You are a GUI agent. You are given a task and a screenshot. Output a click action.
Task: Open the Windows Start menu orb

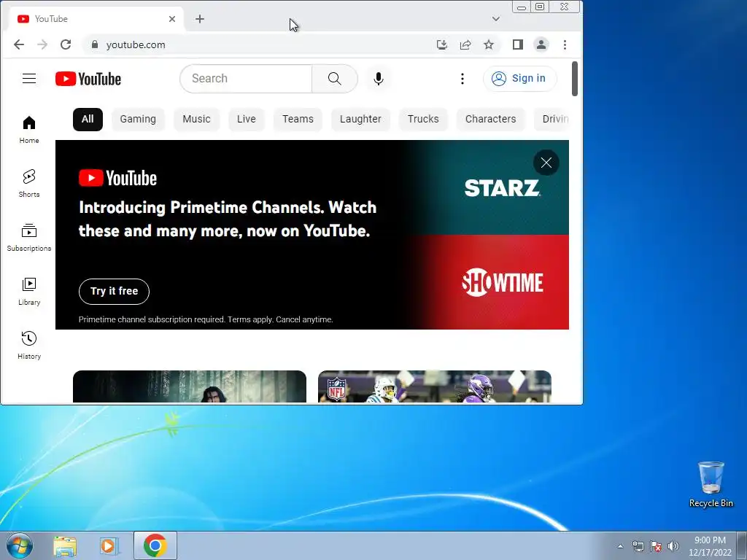click(19, 545)
